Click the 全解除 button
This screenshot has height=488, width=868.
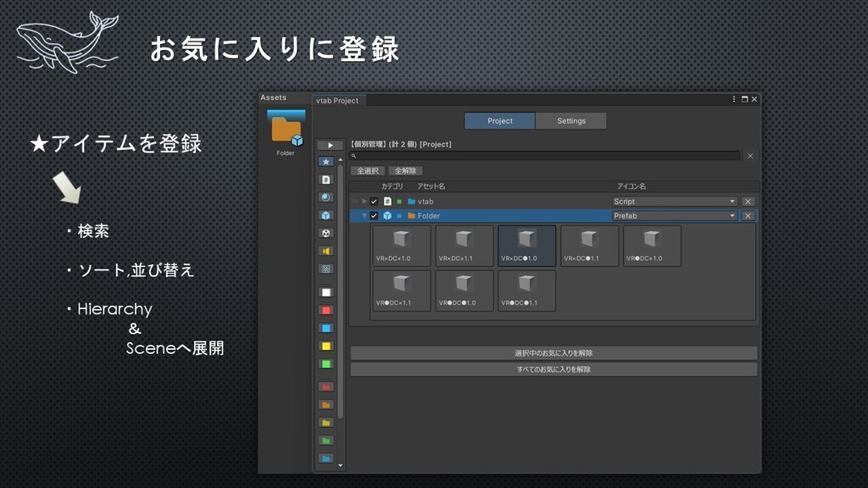pyautogui.click(x=406, y=171)
